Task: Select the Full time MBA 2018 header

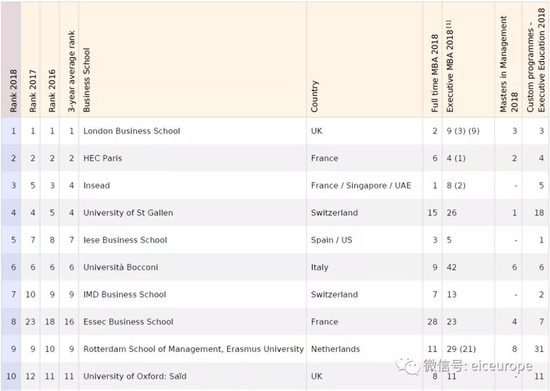Action: 435,73
